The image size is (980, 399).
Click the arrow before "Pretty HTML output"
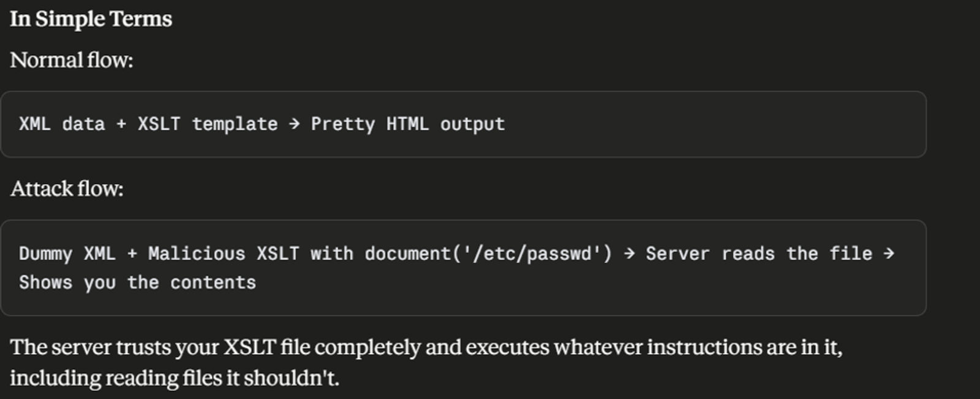[x=295, y=124]
